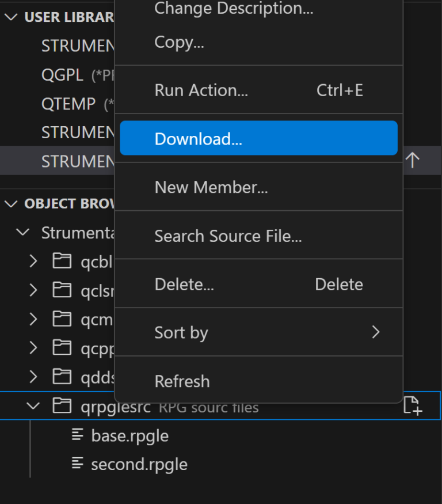The width and height of the screenshot is (442, 504).
Task: Click the folder icon beside qdds source file
Action: click(x=62, y=377)
